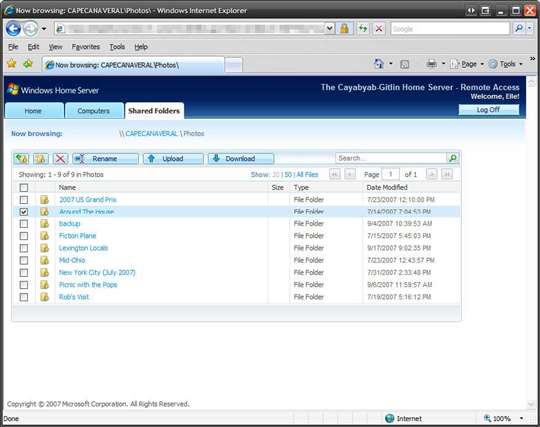
Task: Uncheck the Around The House checkbox
Action: point(24,212)
